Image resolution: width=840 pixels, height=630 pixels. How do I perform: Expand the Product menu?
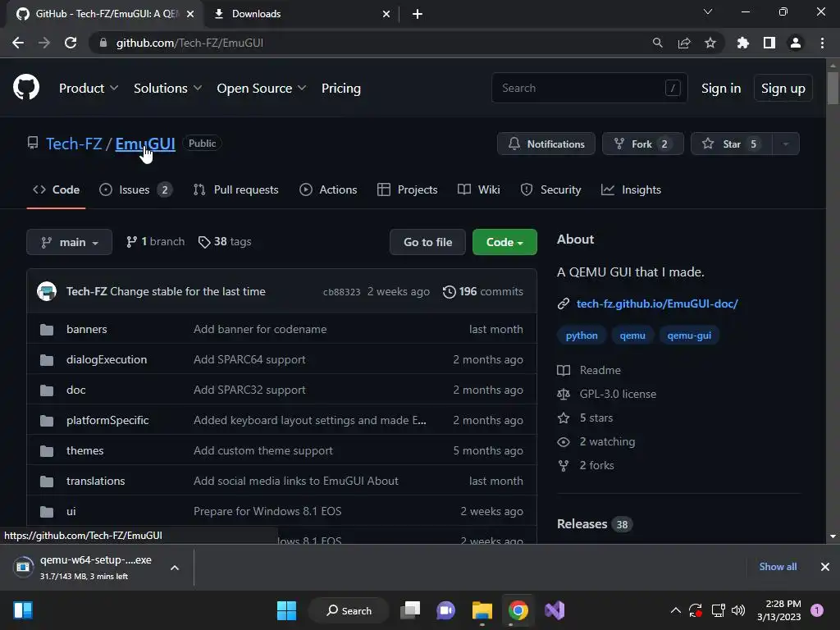coord(89,89)
